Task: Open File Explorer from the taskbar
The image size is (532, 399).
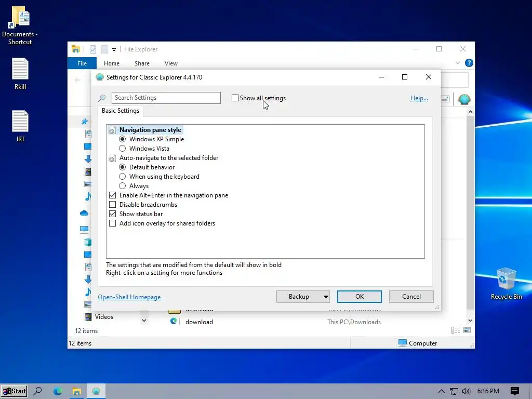Action: (77, 391)
